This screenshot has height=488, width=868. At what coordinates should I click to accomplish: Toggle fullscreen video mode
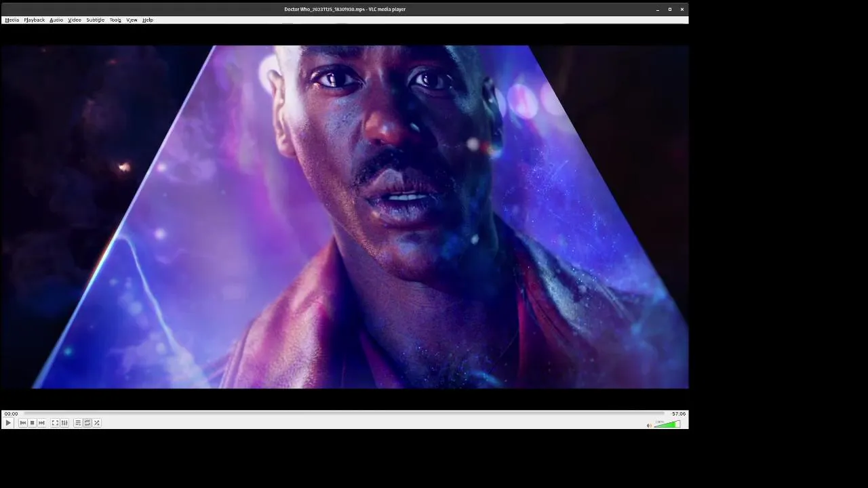click(x=55, y=423)
